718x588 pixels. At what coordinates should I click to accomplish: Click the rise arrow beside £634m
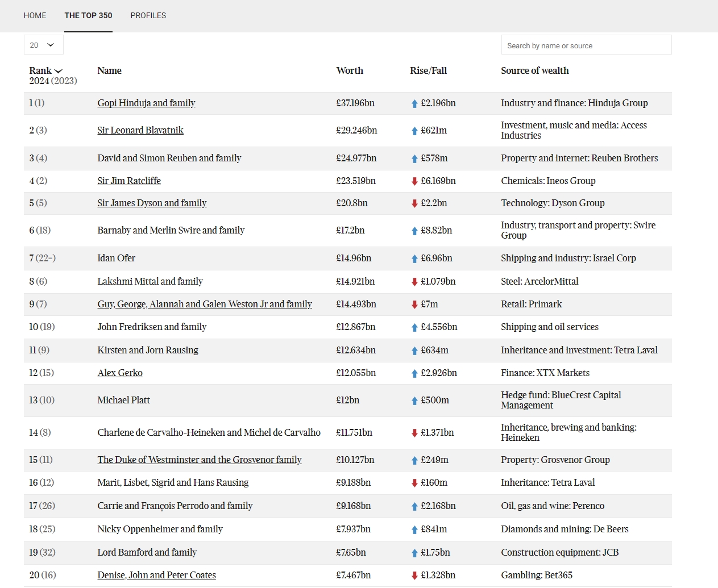(x=414, y=351)
